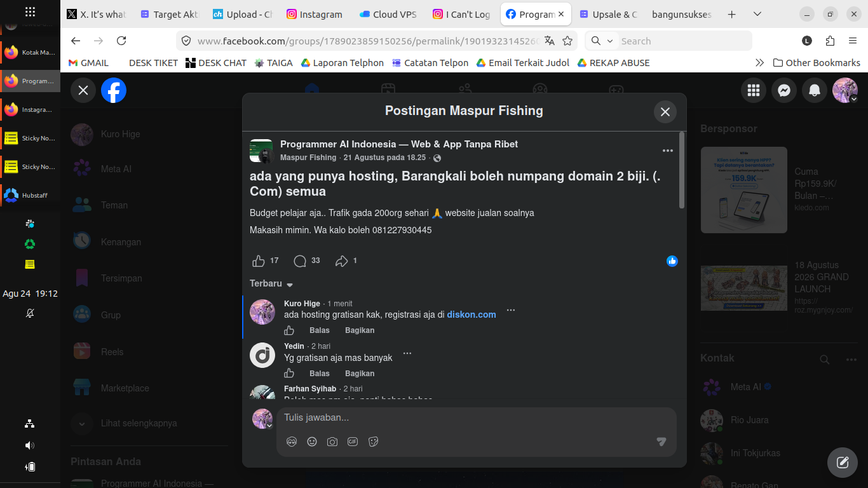The width and height of the screenshot is (868, 488).
Task: Open the Other Bookmarks folder
Action: click(x=817, y=63)
